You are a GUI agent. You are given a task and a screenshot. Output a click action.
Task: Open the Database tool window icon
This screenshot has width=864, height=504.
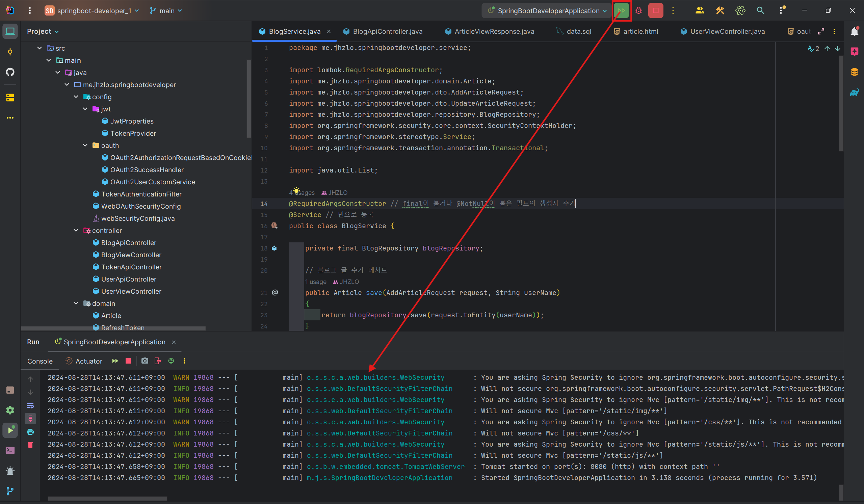854,72
